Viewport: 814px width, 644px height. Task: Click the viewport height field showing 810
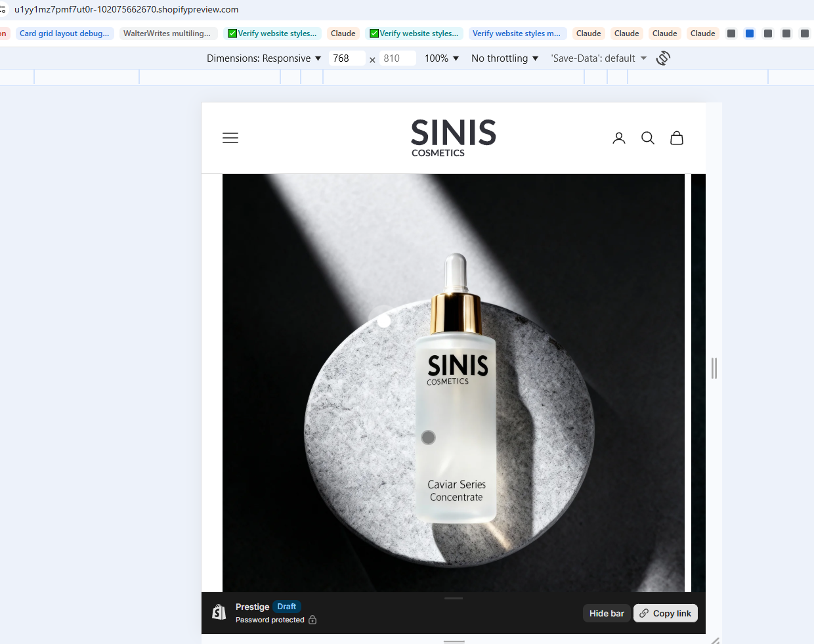click(x=397, y=58)
